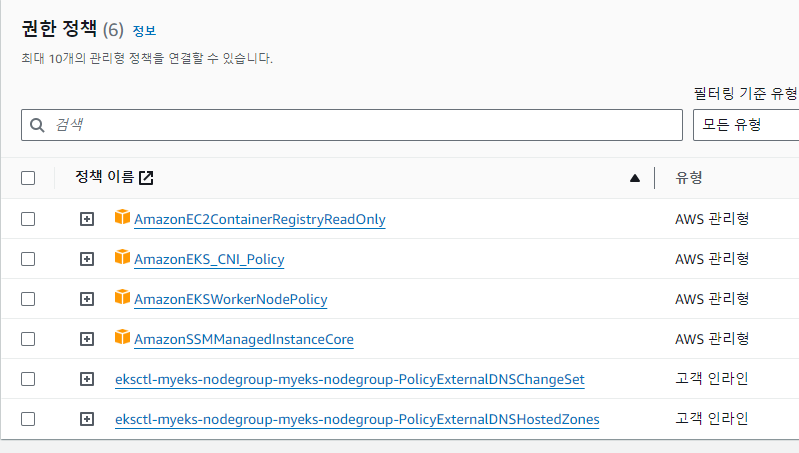Click the 권한 정책 (6) heading
This screenshot has height=453, width=799.
72,29
